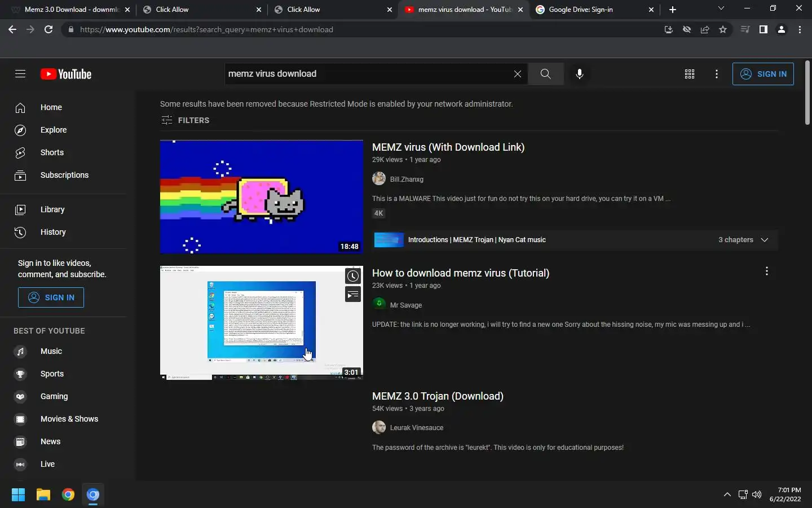Toggle the browser side panel
This screenshot has width=812, height=508.
click(763, 29)
